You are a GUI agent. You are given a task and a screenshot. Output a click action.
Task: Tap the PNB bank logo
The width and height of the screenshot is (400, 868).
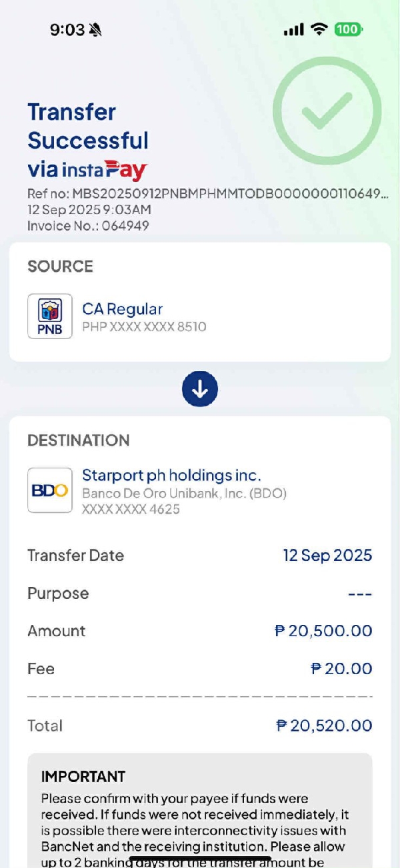(50, 316)
